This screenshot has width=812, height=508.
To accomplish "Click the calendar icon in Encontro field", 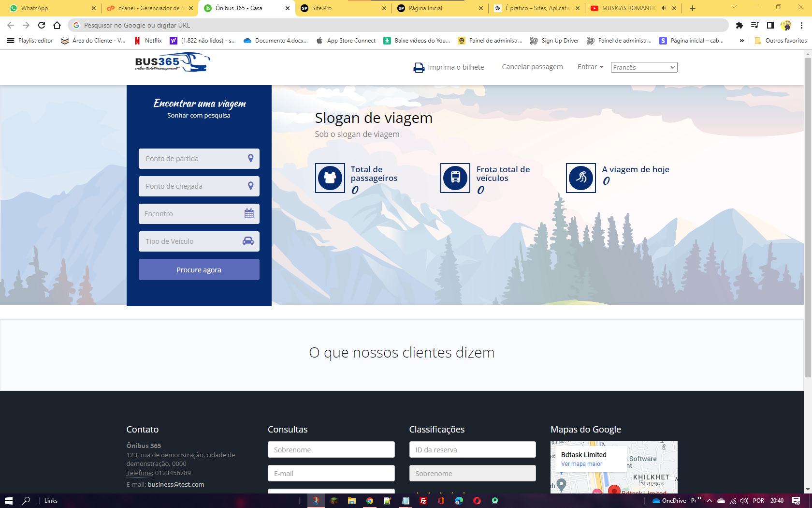I will click(249, 213).
